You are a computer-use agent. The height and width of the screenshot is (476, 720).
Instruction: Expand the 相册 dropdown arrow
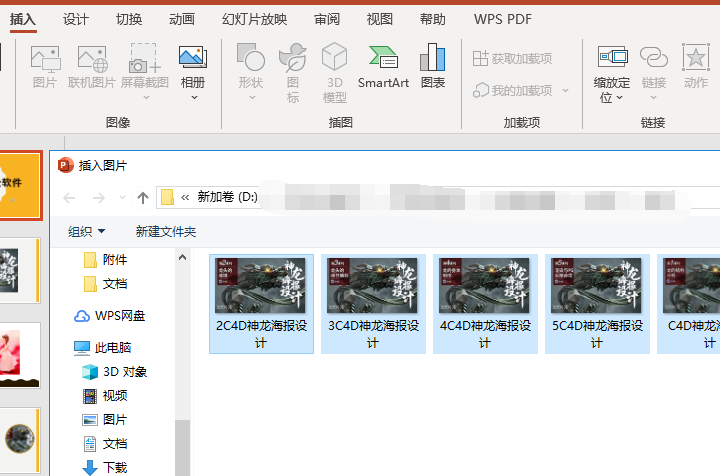[x=193, y=98]
